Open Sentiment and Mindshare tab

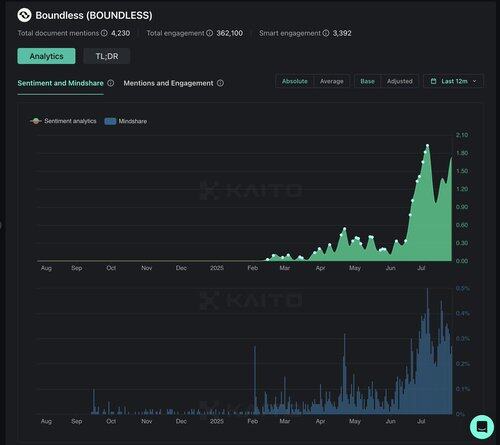pos(60,83)
